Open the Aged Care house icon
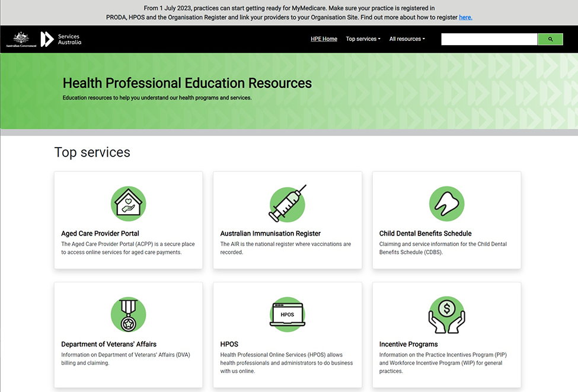 coord(128,203)
